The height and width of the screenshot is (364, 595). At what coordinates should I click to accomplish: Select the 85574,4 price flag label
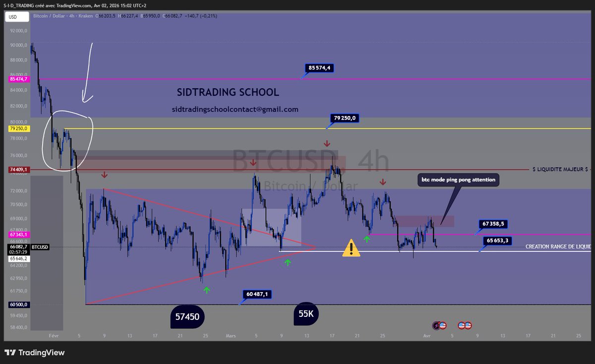point(320,68)
